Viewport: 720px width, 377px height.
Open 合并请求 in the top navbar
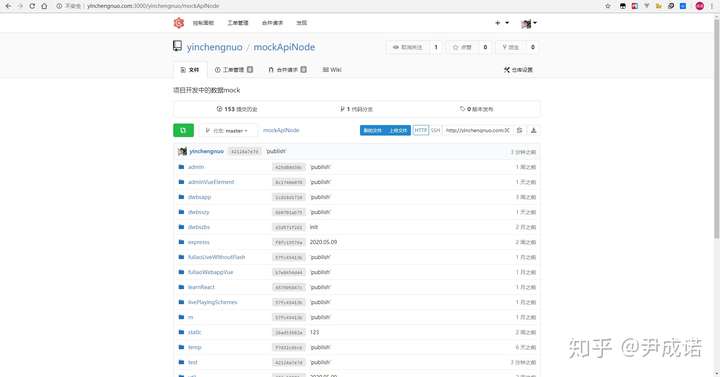(x=272, y=23)
